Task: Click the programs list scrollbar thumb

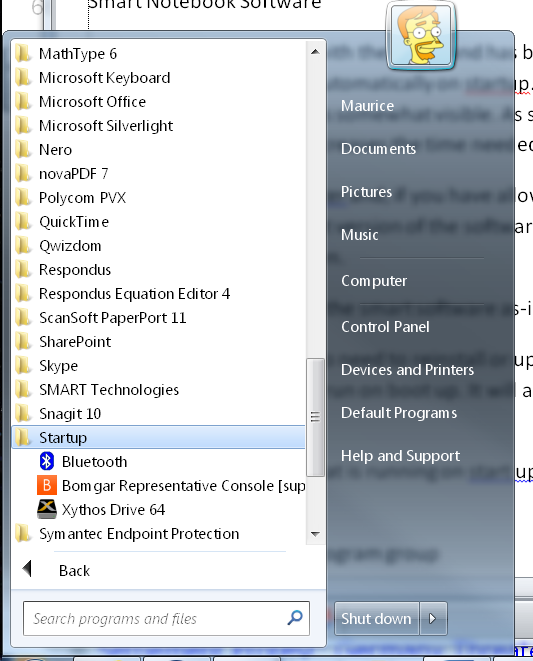Action: point(315,417)
